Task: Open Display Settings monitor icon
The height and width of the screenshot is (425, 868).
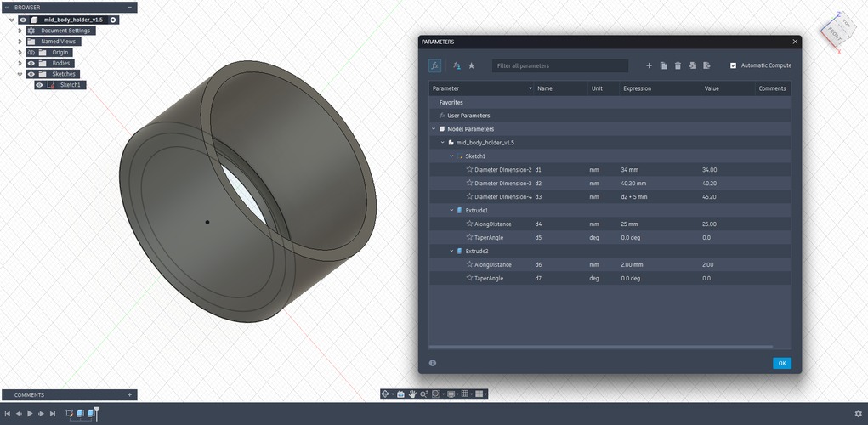Action: tap(451, 394)
